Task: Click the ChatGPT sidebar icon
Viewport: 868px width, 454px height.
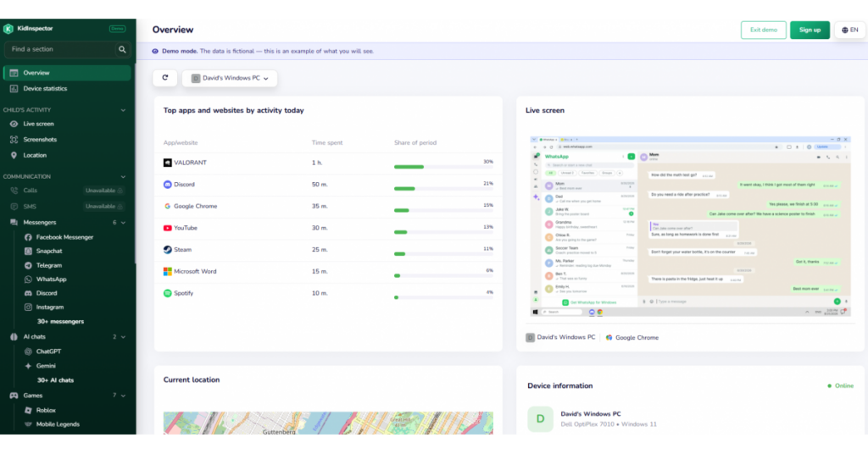Action: pos(28,352)
